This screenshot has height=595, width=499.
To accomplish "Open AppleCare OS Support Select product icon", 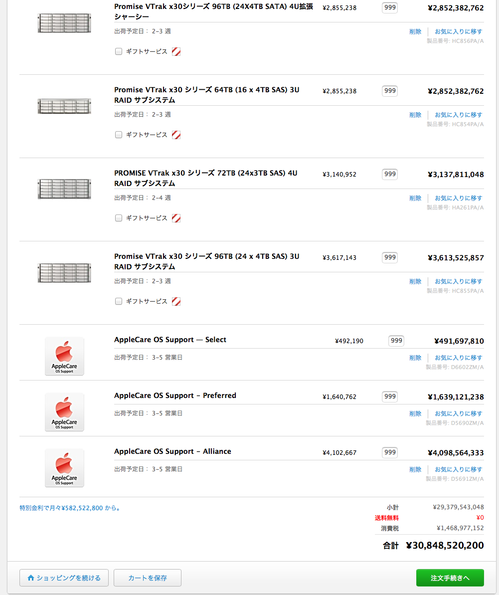I will 65,356.
